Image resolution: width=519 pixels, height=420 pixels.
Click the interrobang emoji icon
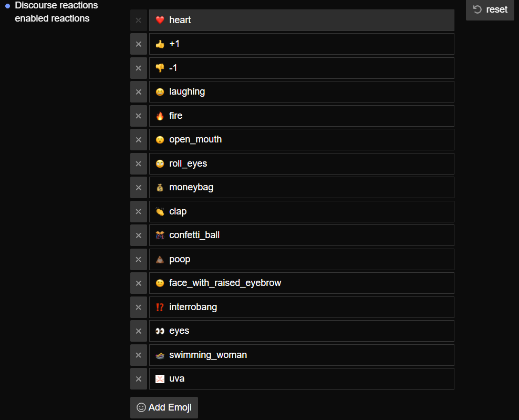pos(160,308)
